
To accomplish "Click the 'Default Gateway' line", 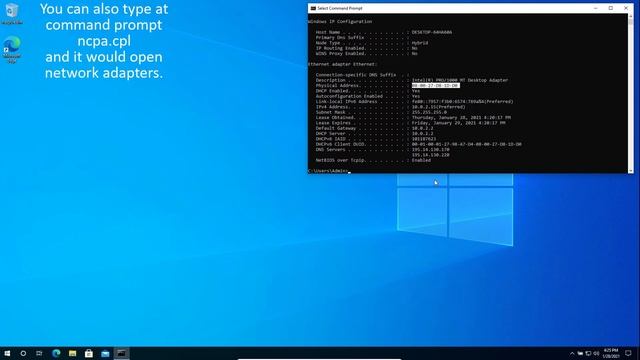I will pos(374,128).
